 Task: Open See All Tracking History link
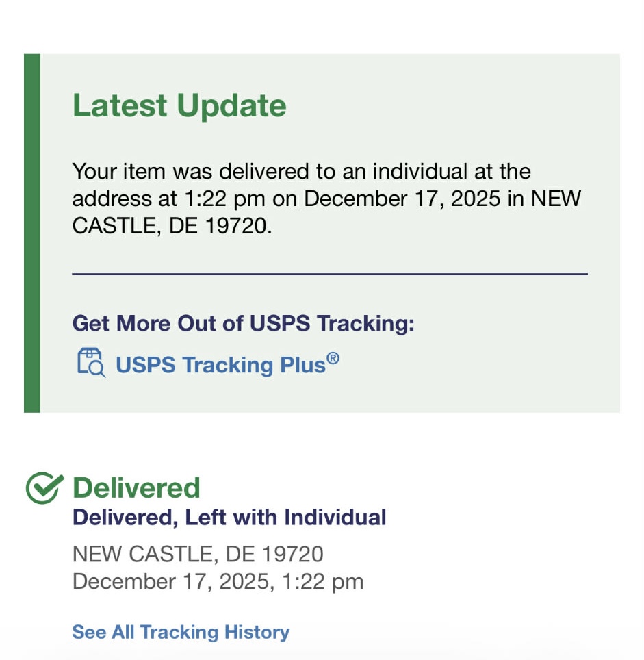pyautogui.click(x=181, y=632)
